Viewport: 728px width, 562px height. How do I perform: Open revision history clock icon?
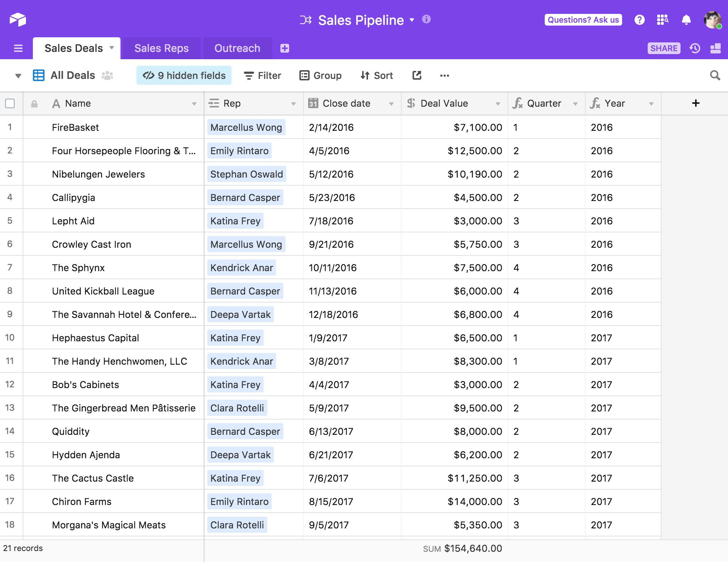(695, 48)
